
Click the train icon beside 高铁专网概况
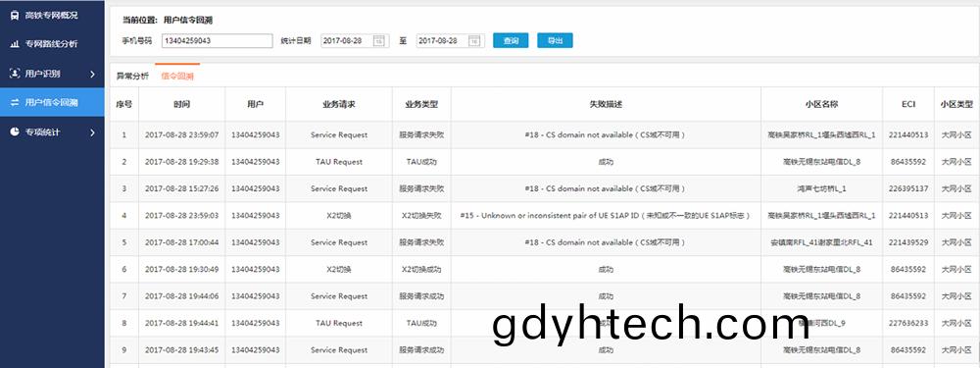[15, 15]
